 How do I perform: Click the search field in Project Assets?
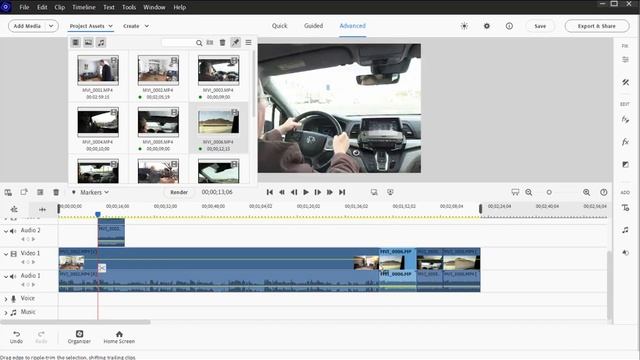[x=178, y=42]
